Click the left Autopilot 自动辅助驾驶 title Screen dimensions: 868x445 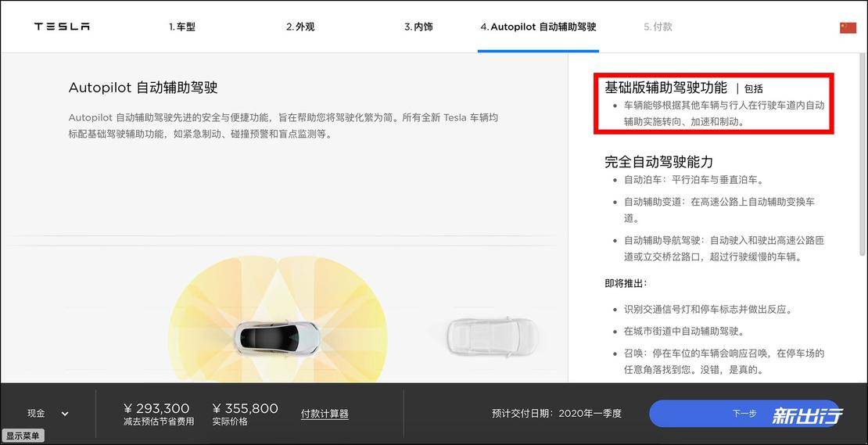pos(143,88)
